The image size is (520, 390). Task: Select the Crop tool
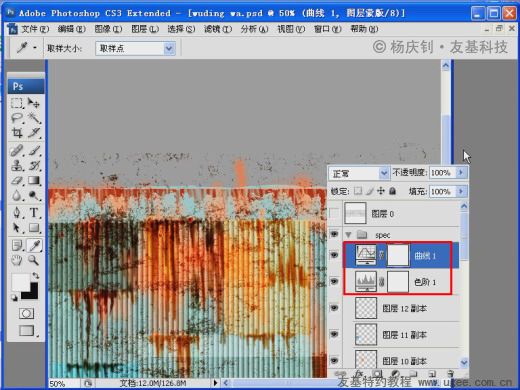[17, 133]
